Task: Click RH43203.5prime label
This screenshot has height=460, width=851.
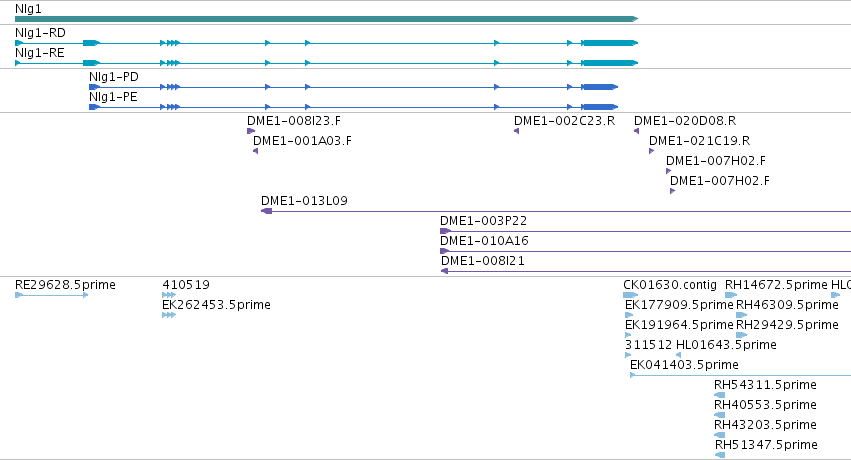Action: click(765, 424)
